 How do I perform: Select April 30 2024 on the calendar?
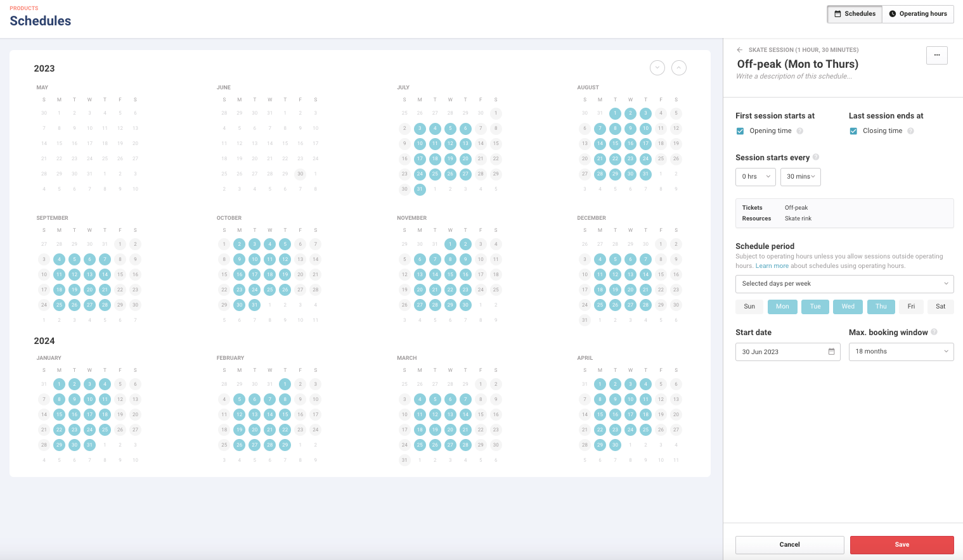tap(615, 445)
